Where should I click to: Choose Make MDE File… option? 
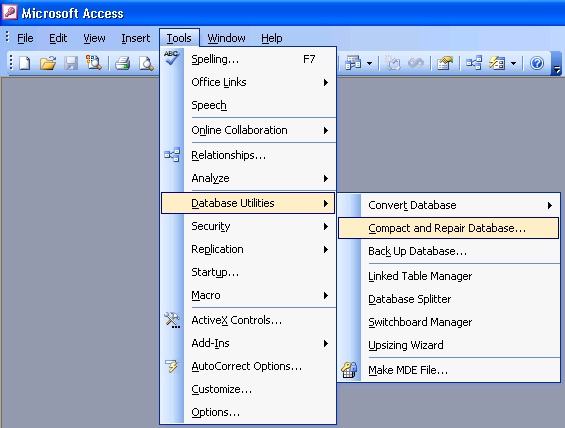(449, 370)
